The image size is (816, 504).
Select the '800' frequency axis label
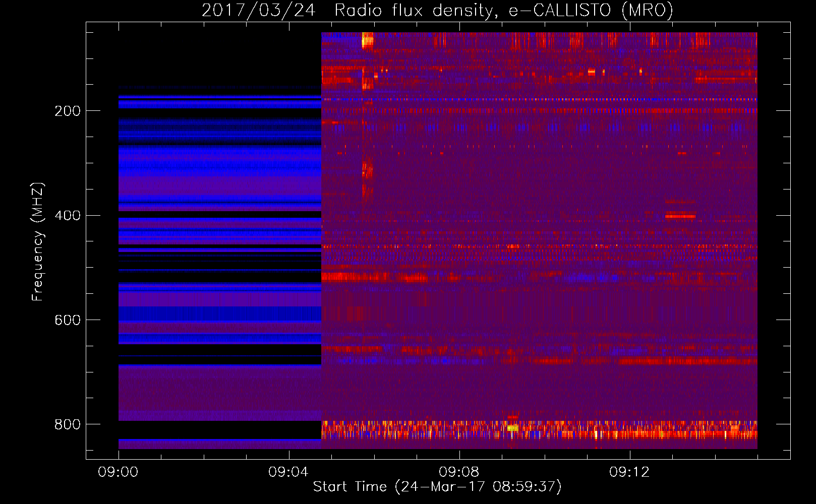point(68,425)
